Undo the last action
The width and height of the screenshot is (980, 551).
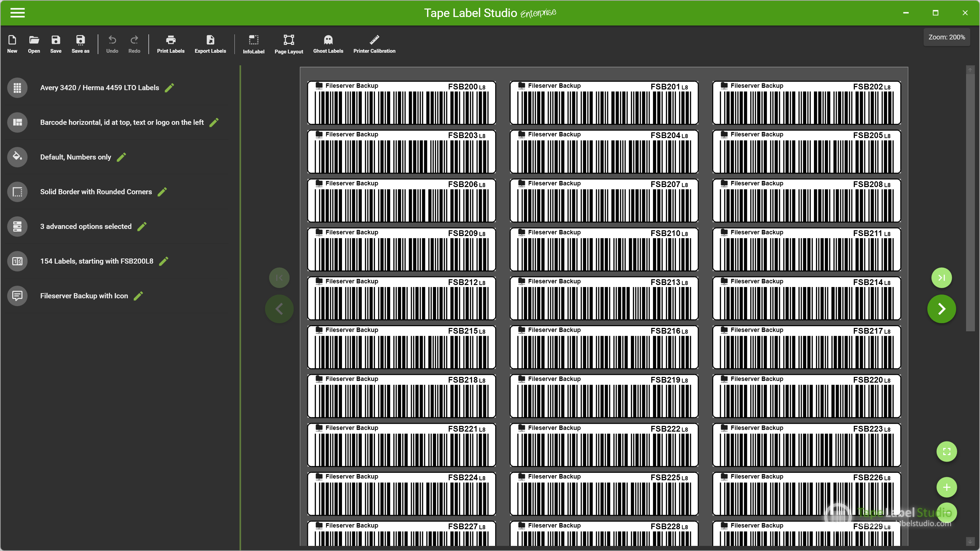pos(112,44)
